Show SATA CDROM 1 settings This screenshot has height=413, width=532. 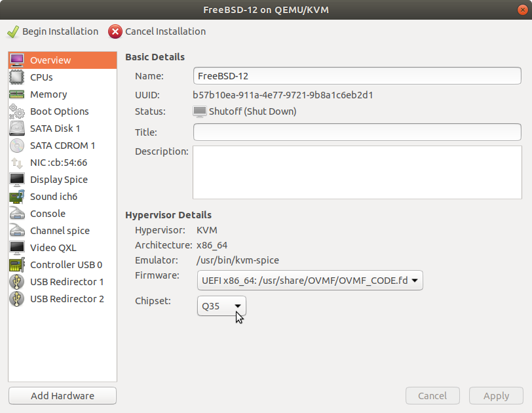[63, 146]
